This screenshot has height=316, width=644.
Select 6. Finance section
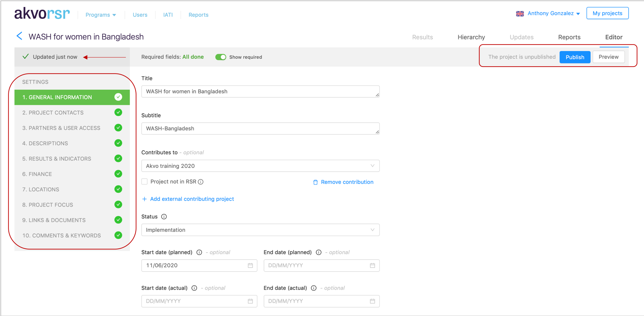point(72,174)
